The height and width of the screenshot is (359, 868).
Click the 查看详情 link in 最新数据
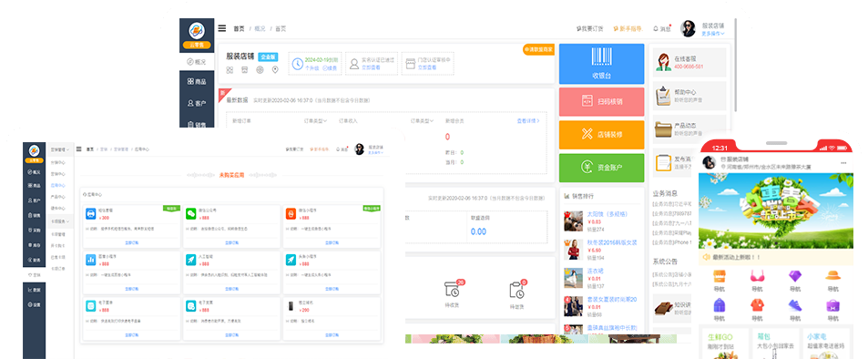click(528, 120)
